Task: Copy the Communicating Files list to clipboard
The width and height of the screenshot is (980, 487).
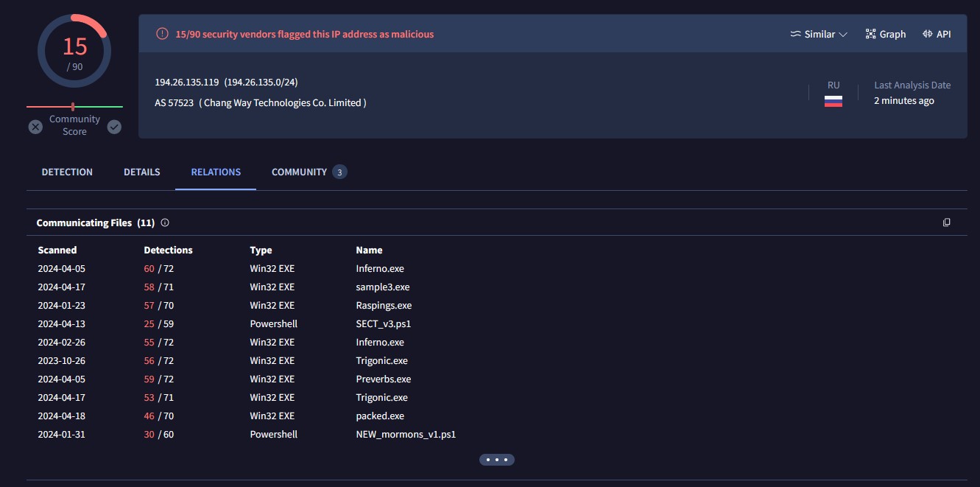Action: click(x=947, y=222)
